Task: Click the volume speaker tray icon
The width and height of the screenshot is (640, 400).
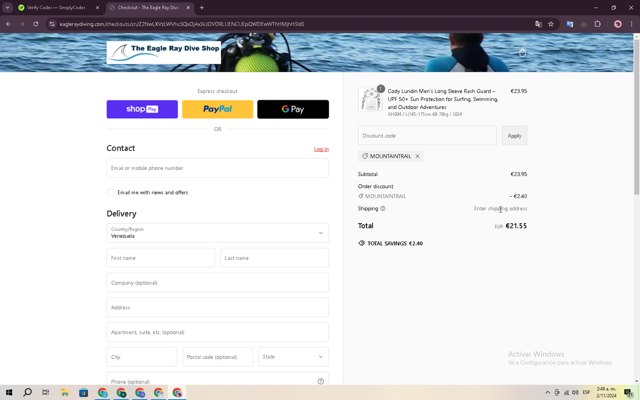Action: [575, 393]
